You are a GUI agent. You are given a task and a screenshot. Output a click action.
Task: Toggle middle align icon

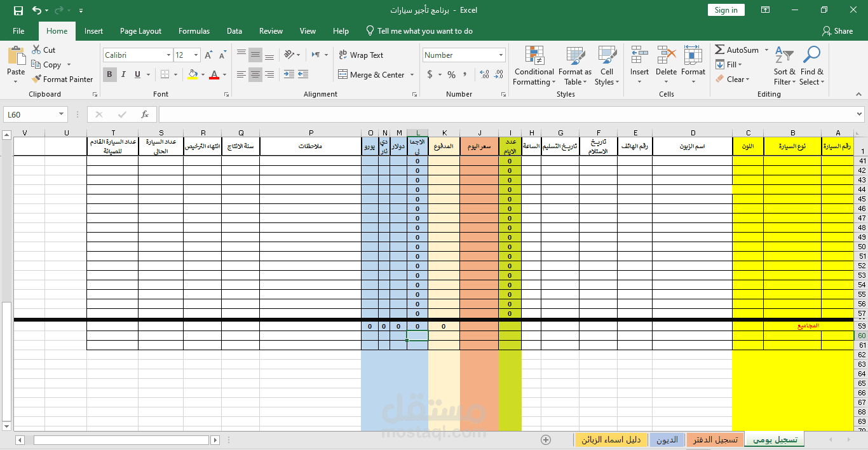255,55
